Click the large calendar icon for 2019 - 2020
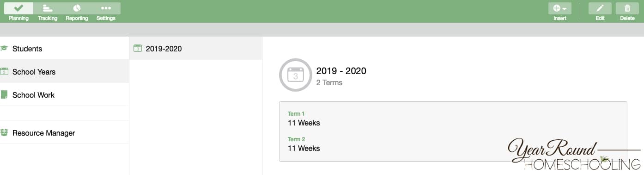Viewport: 644px width, 175px height. pos(296,75)
